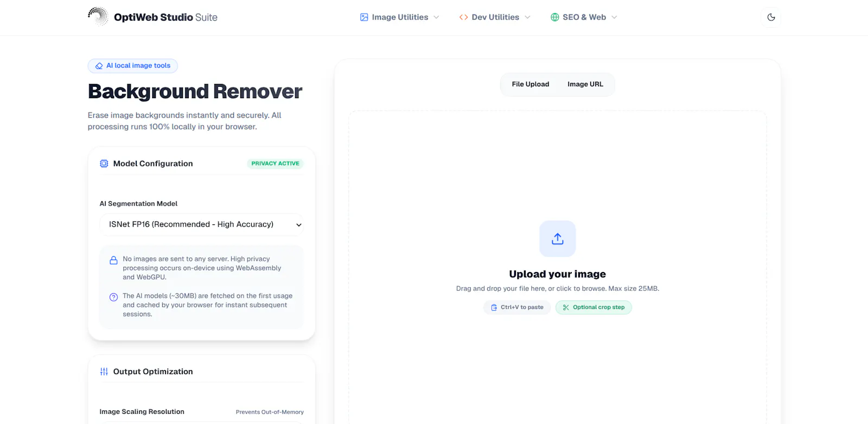Click the question mark icon beside model info

pos(113,297)
